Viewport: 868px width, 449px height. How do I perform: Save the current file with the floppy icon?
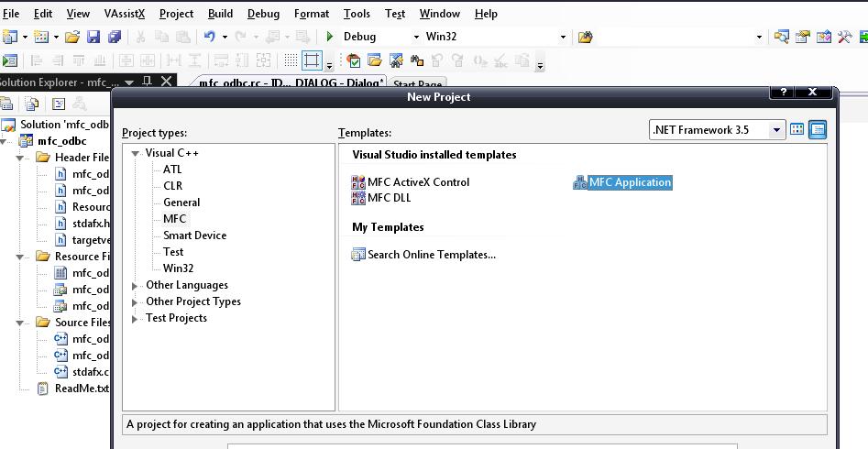(93, 37)
